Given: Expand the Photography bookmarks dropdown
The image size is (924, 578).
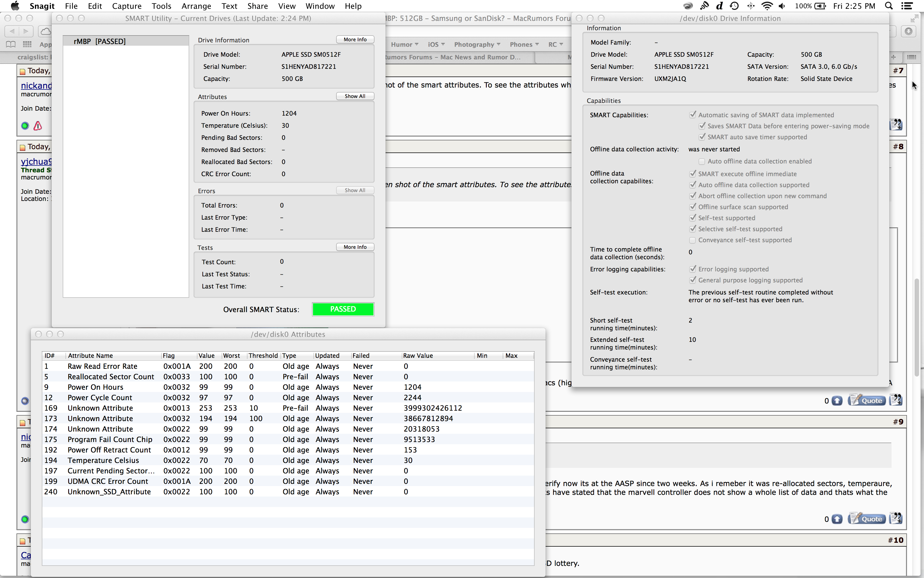Looking at the screenshot, I should (x=477, y=44).
